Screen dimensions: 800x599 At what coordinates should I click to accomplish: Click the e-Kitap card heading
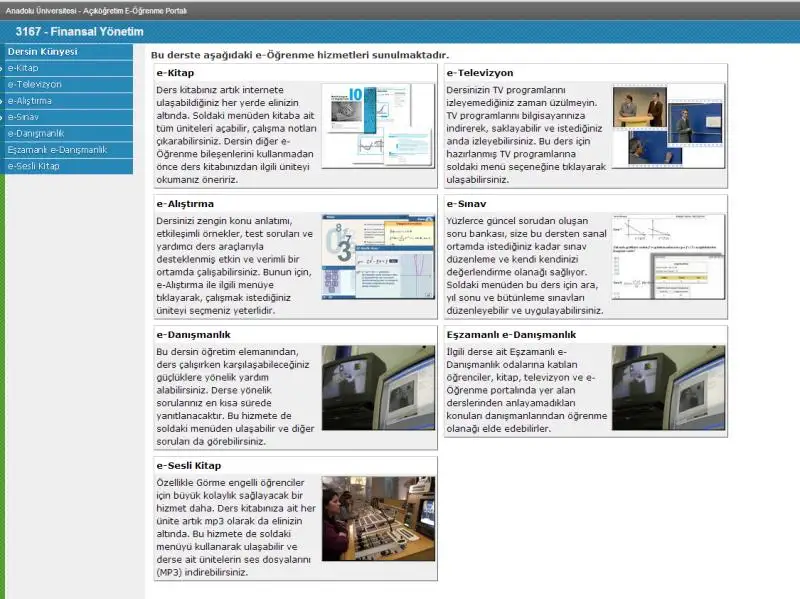pos(175,73)
